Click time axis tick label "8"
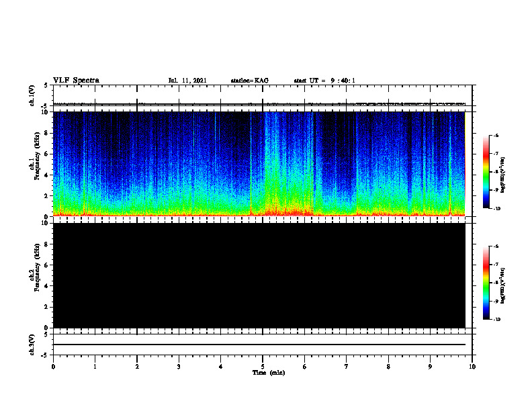 pyautogui.click(x=388, y=367)
